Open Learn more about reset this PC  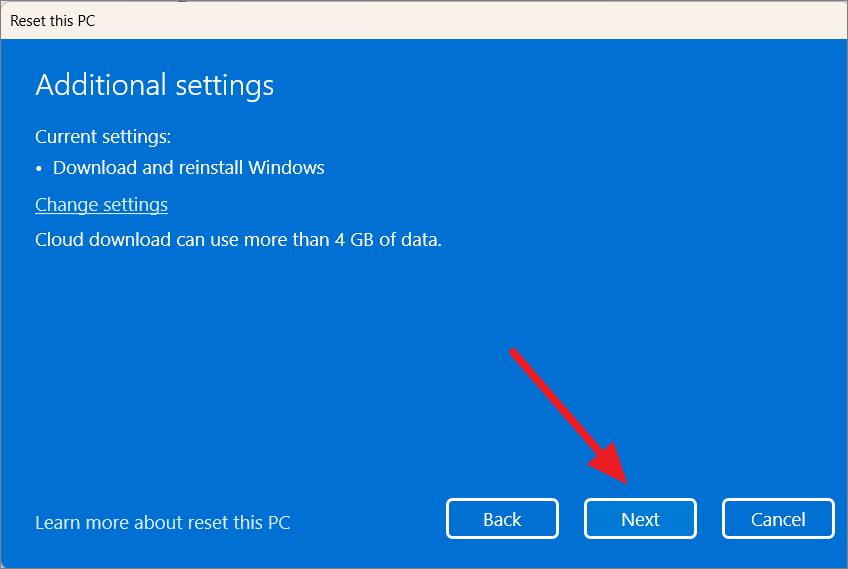[x=162, y=522]
